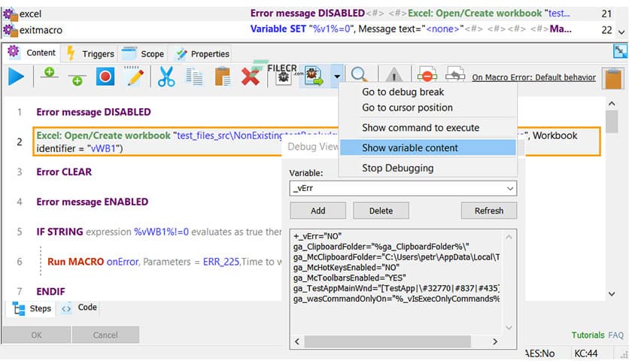Click the add command above icon
This screenshot has width=629, height=364.
pos(50,74)
